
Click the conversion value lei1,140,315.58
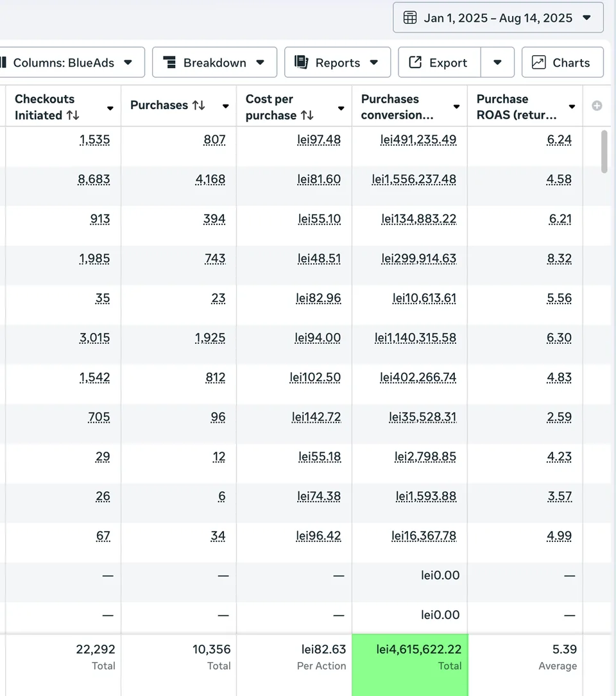tap(415, 338)
